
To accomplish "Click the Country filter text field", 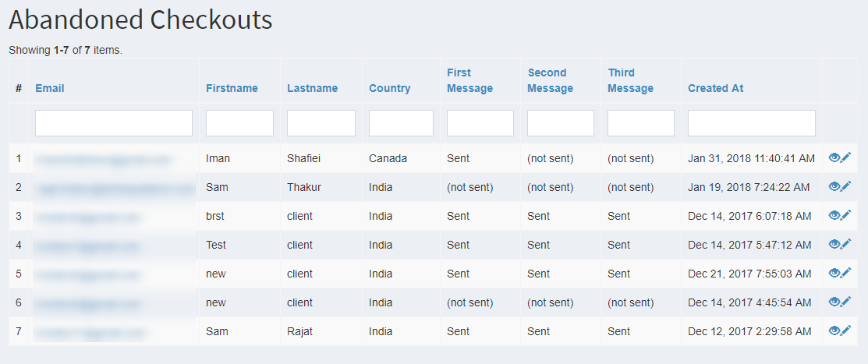I will (401, 123).
